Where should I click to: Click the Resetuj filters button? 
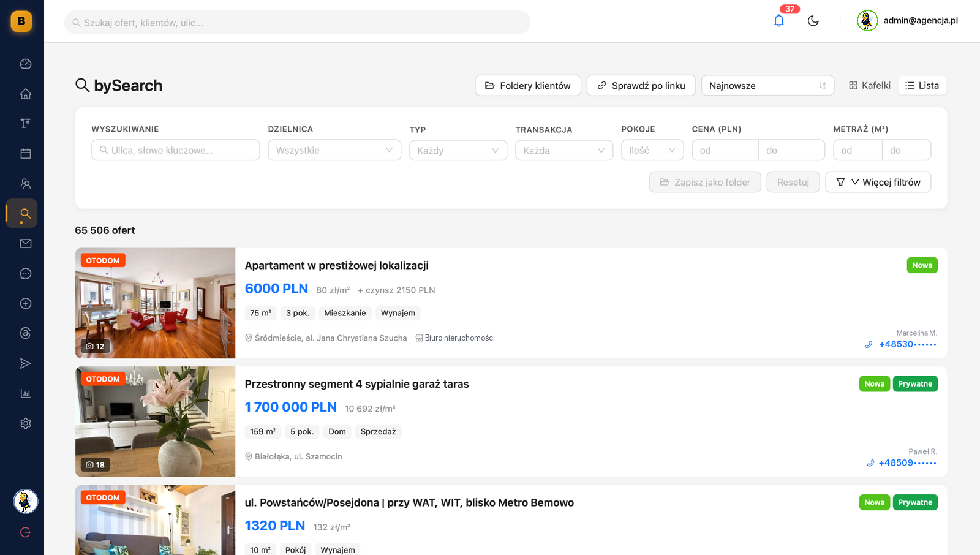793,182
